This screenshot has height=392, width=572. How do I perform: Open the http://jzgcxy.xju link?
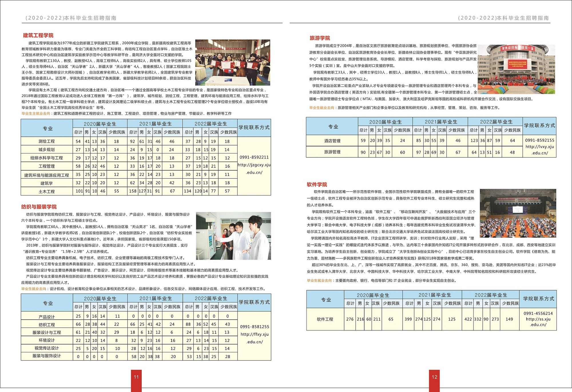click(254, 165)
